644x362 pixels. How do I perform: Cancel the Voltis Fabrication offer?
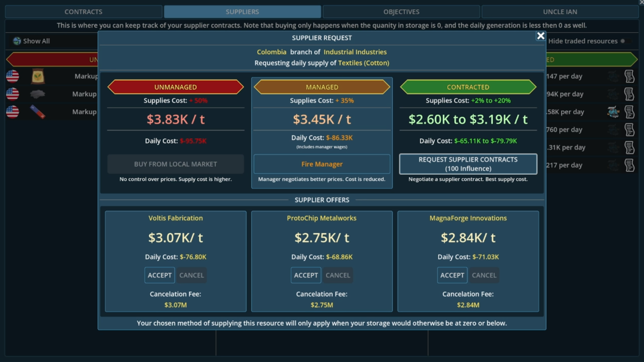(192, 275)
